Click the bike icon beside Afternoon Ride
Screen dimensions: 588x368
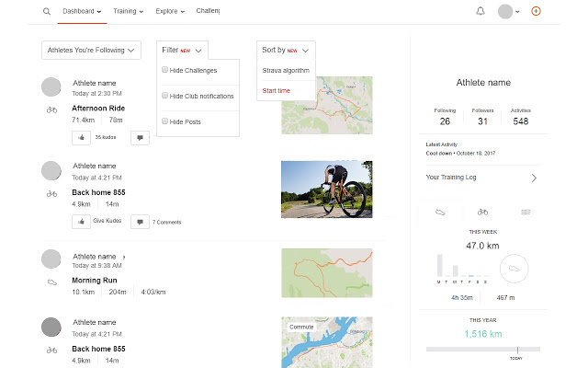pos(51,110)
